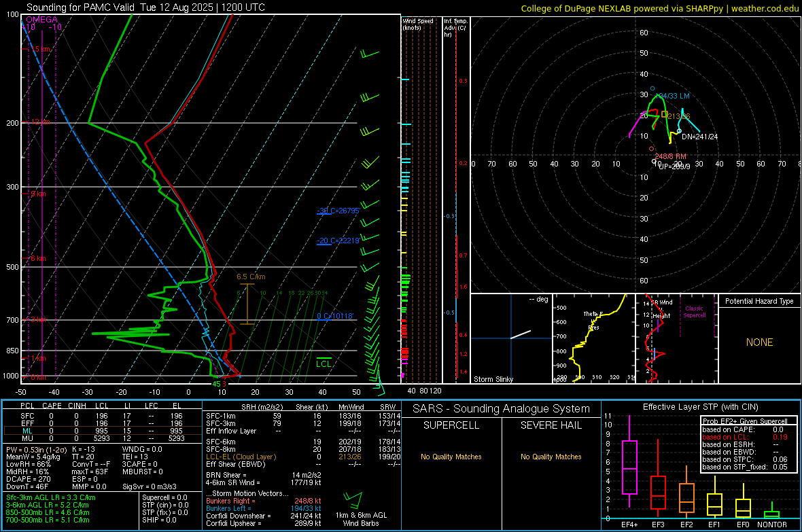Image resolution: width=802 pixels, height=532 pixels.
Task: Click the 'MeanW = 5.4g/kg' value
Action: coord(33,457)
